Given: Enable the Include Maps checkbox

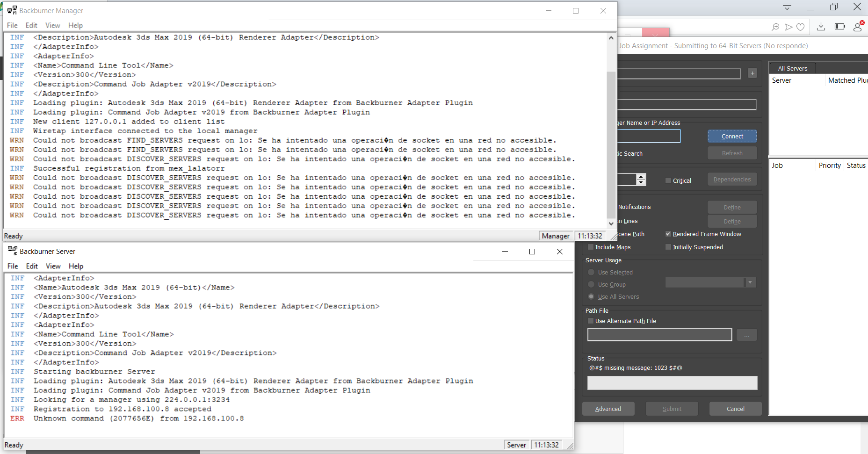Looking at the screenshot, I should [x=591, y=247].
